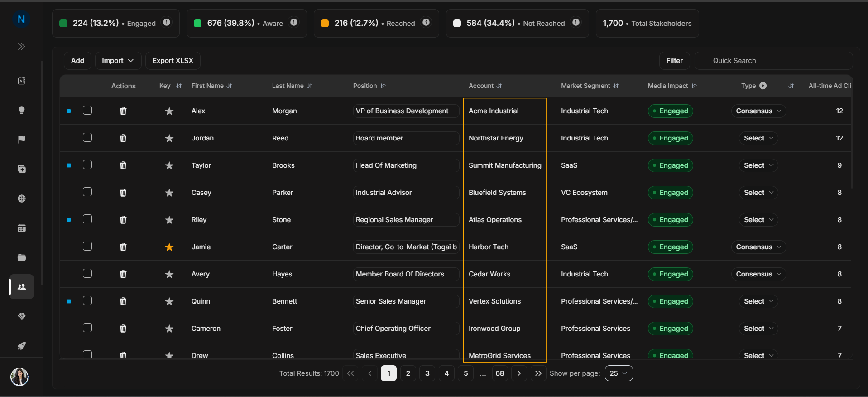Open the rocket launch sidebar icon
The width and height of the screenshot is (868, 397).
tap(21, 346)
